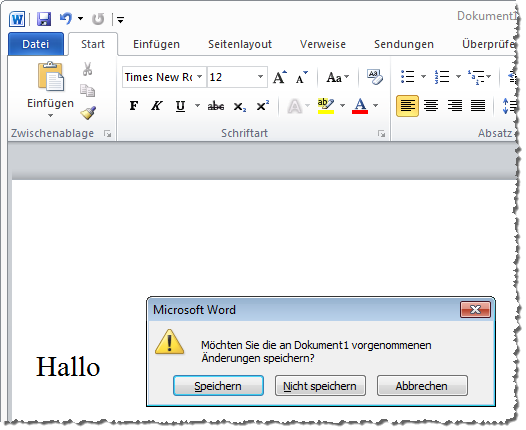Open the Sendungen tab
Image resolution: width=526 pixels, height=430 pixels.
click(x=404, y=44)
